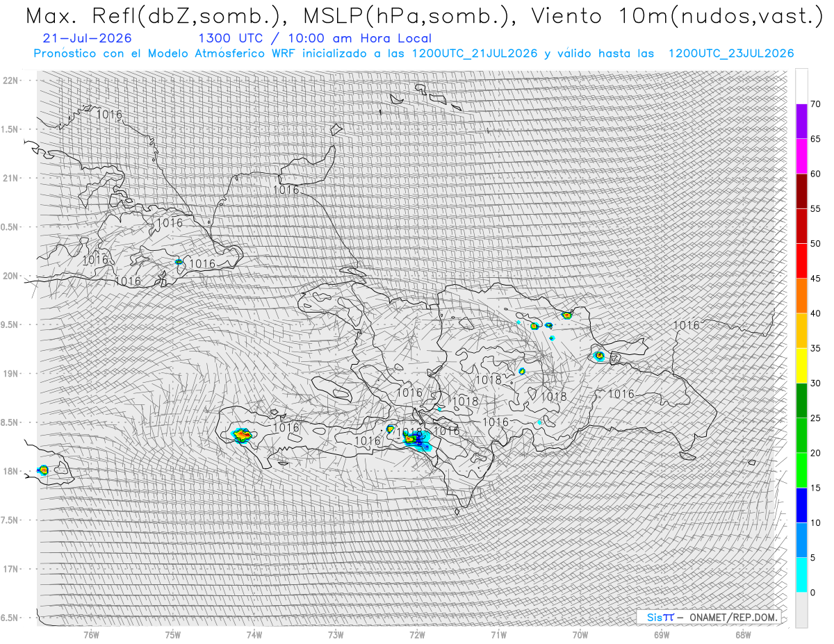Viewport: 834px width, 644px height.
Task: Click the '1200UTC_21JUL2026' initialization timestamp
Action: pyautogui.click(x=475, y=53)
